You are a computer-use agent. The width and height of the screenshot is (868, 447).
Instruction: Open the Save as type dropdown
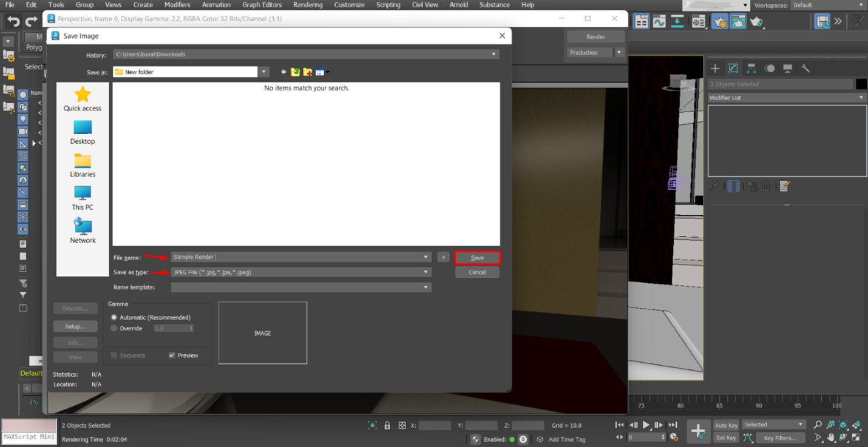[425, 272]
